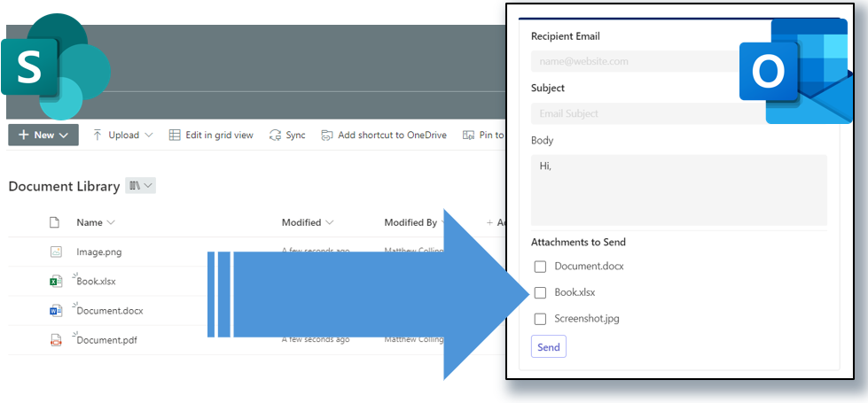Click the Edit in grid view icon

point(175,135)
